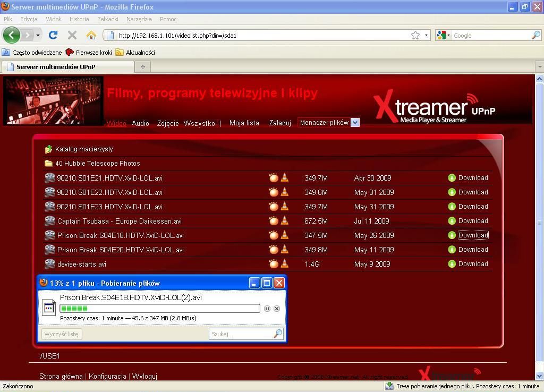Click the Wyloguj link

click(144, 376)
